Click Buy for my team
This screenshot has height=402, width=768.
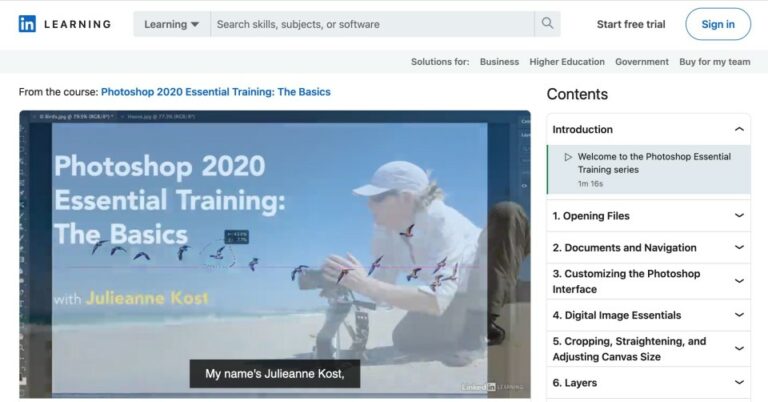pyautogui.click(x=715, y=62)
